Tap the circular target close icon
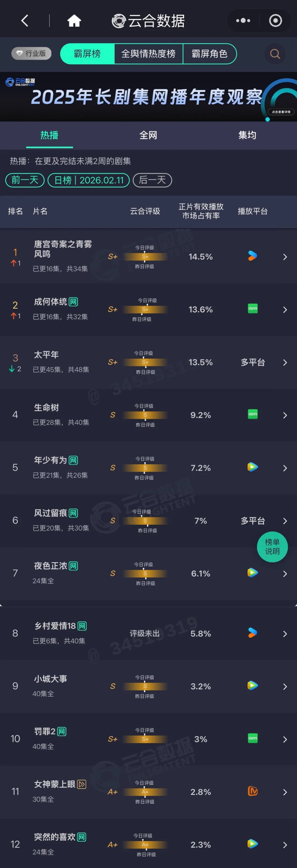 tap(275, 21)
